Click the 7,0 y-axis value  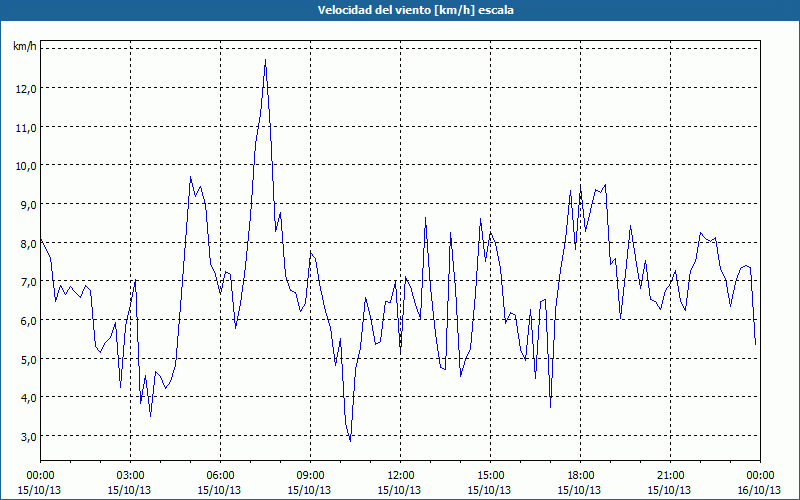click(x=28, y=282)
